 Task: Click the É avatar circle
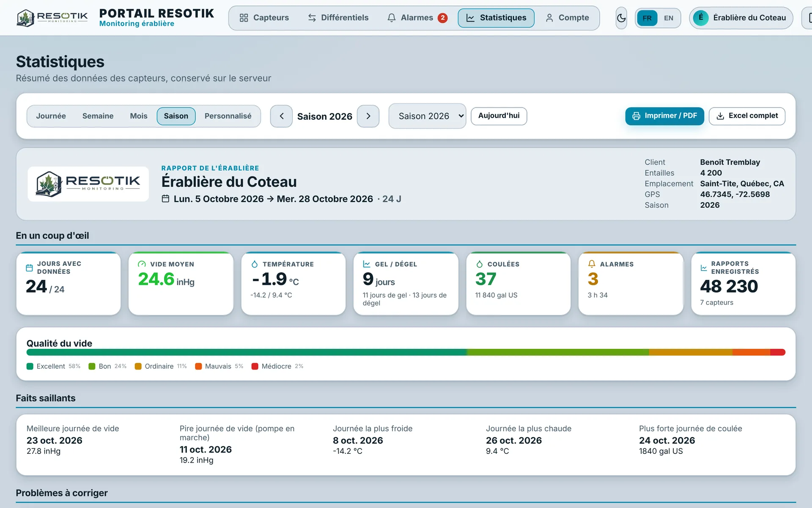(x=701, y=18)
